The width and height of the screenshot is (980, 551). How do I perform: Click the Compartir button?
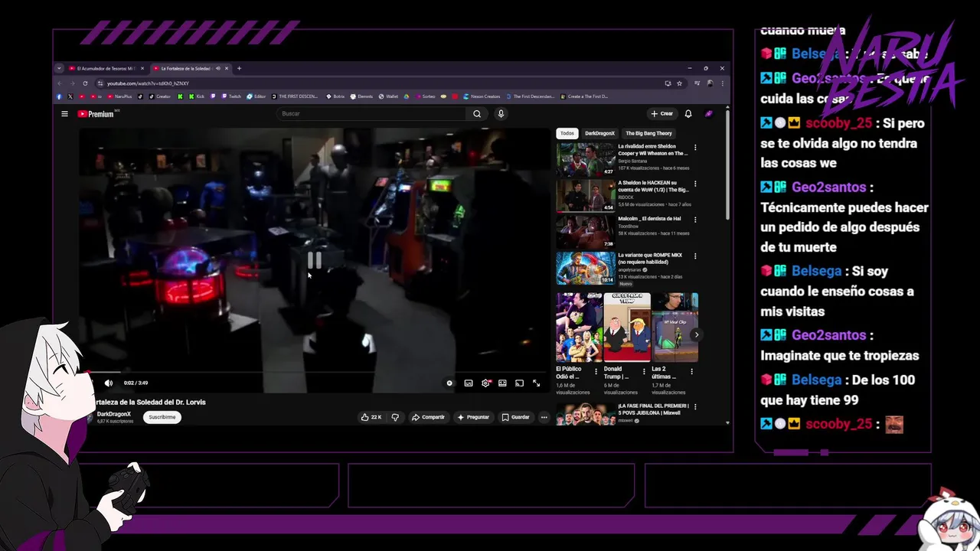pyautogui.click(x=428, y=417)
